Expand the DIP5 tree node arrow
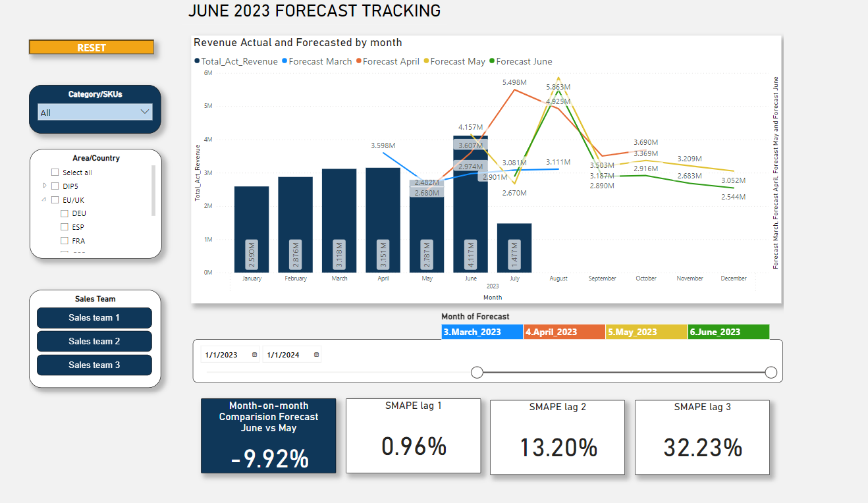The image size is (868, 503). pyautogui.click(x=45, y=186)
